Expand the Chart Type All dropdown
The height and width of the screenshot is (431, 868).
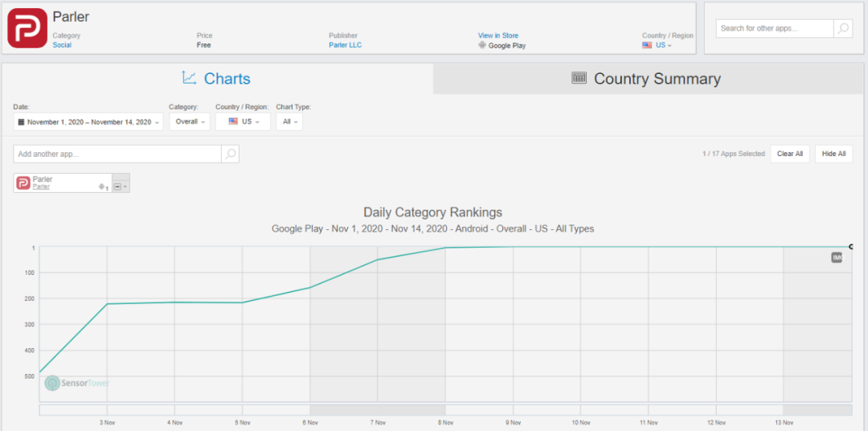point(289,122)
